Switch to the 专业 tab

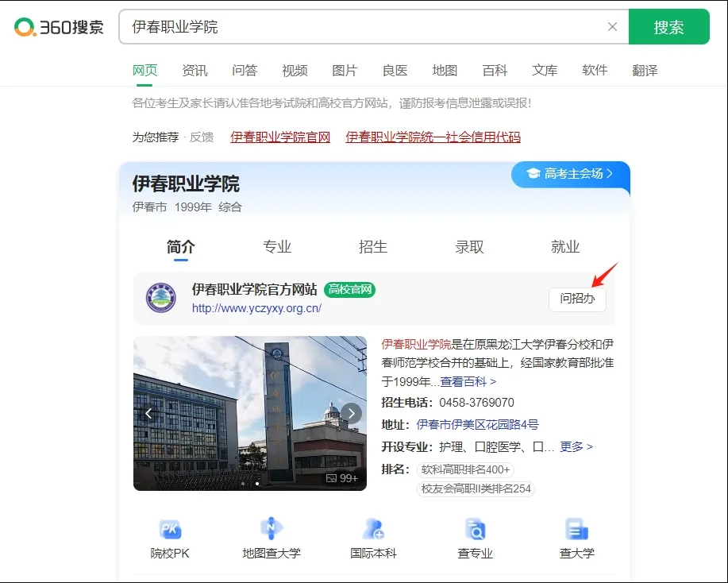277,247
